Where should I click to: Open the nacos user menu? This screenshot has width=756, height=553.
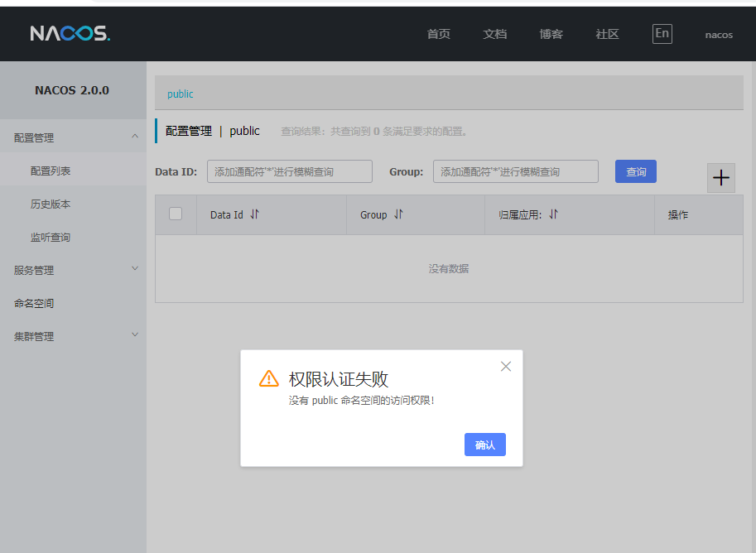(x=719, y=35)
